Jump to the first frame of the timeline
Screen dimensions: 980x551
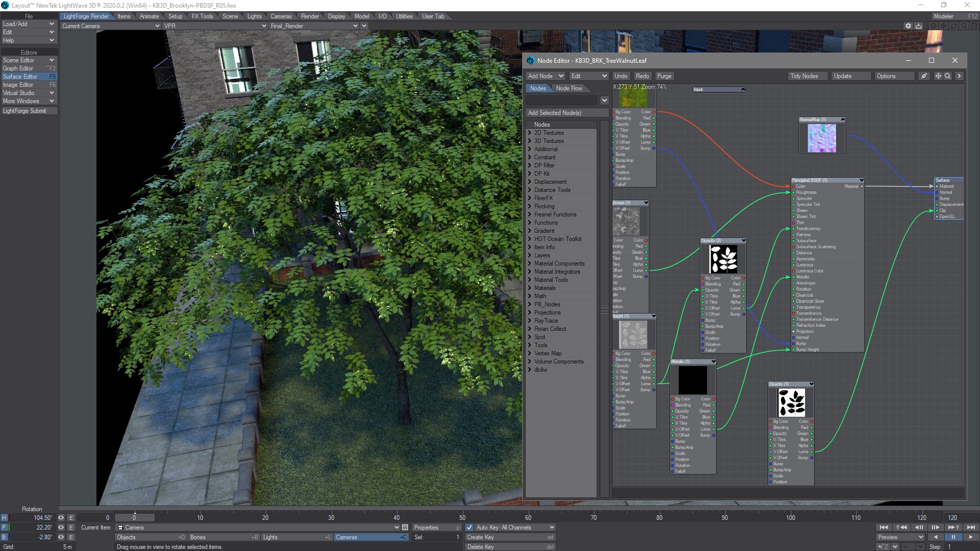point(884,528)
